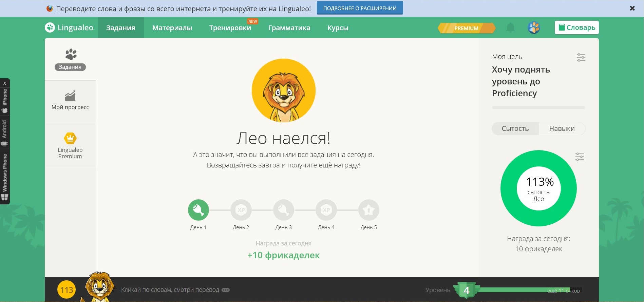Open the iPhone app link
The image size is (644, 302).
pos(5,101)
